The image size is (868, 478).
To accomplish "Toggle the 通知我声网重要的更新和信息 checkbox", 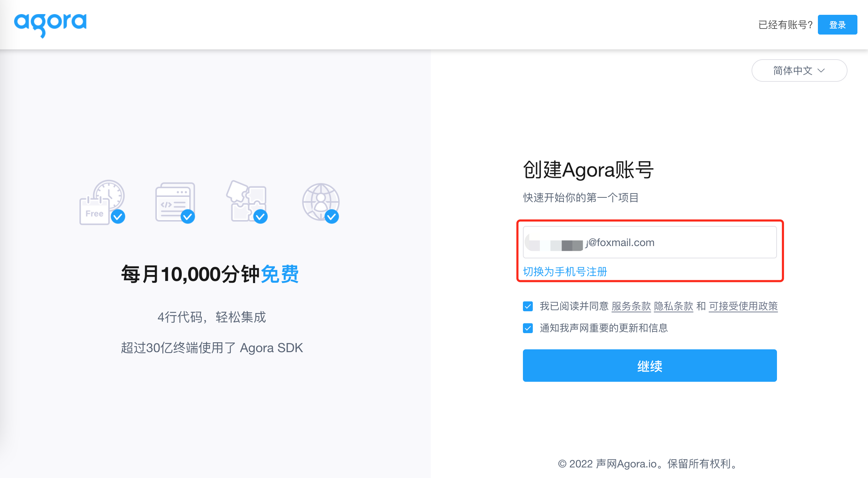I will [x=528, y=328].
